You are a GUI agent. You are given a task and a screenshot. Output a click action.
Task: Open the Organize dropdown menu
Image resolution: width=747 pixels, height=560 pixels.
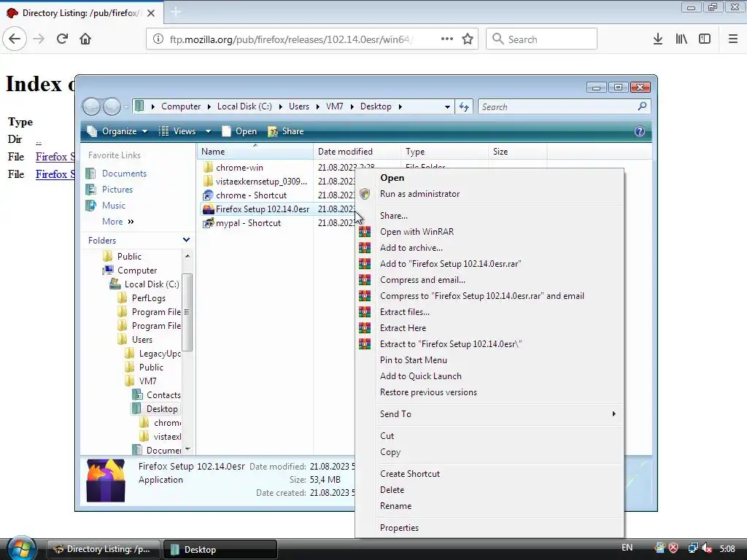(x=117, y=131)
